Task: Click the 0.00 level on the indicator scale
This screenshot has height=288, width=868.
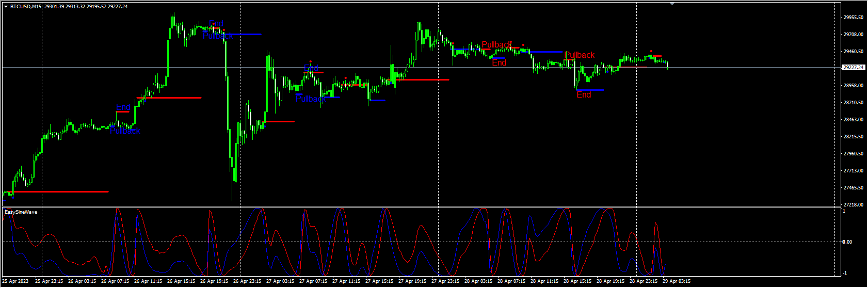Action: coord(847,242)
